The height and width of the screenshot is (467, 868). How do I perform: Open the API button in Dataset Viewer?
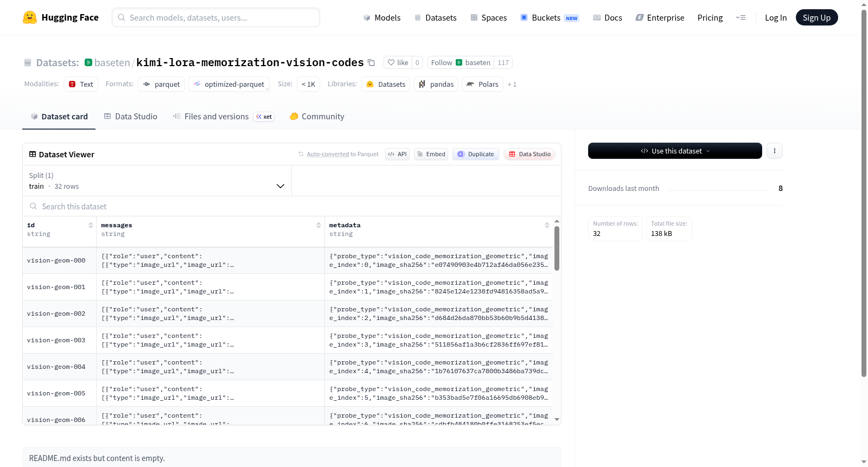[x=397, y=154]
